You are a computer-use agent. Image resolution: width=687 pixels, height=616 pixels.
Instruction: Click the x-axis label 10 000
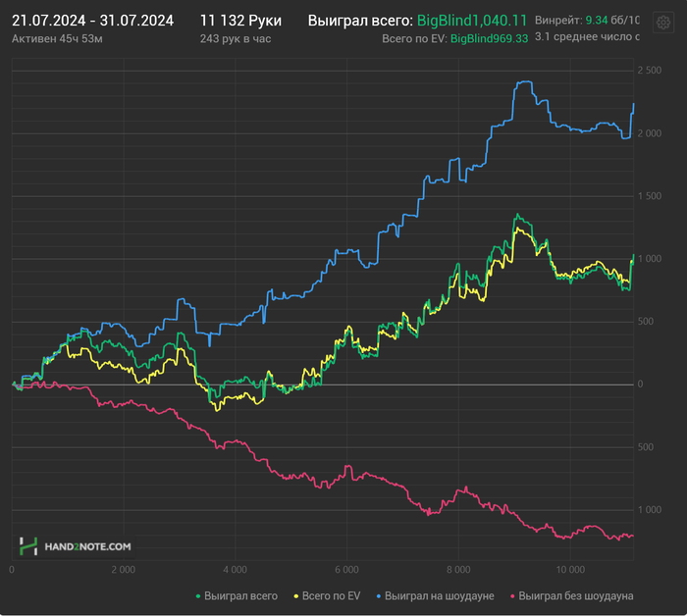coord(570,570)
